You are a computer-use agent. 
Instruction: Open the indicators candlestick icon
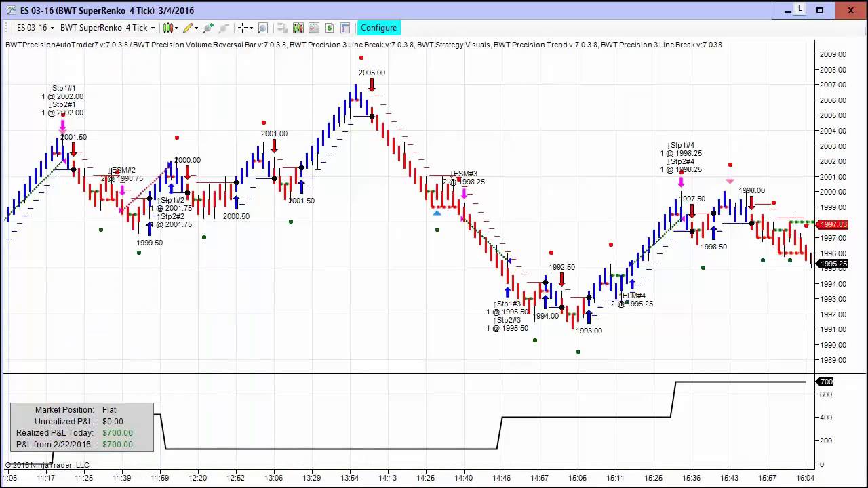(298, 28)
